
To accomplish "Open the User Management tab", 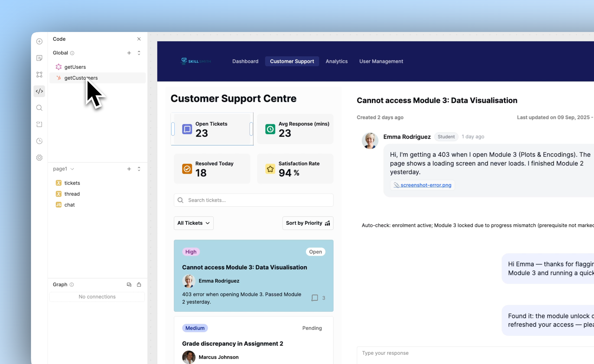I will coord(381,61).
